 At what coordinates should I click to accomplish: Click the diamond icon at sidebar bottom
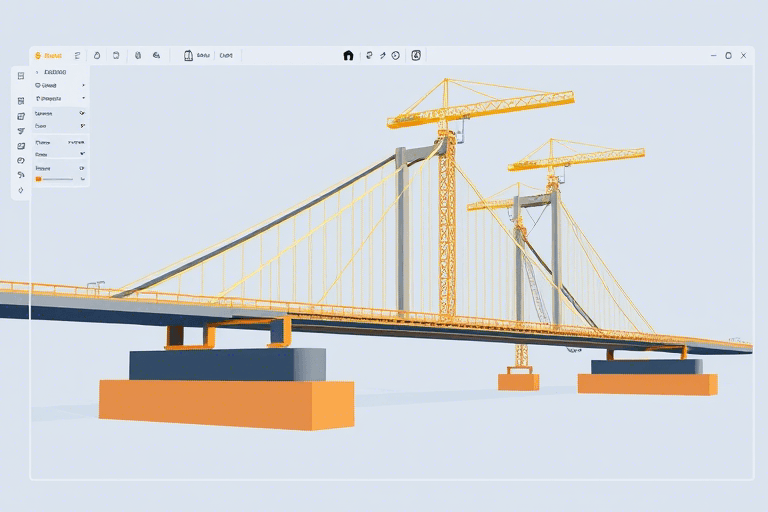coord(21,190)
